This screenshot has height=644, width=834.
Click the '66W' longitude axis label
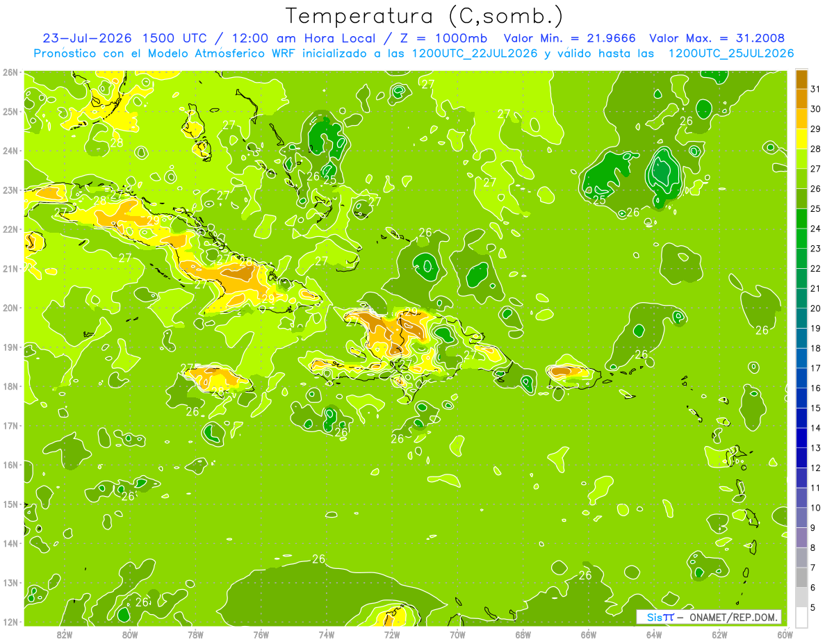(589, 634)
